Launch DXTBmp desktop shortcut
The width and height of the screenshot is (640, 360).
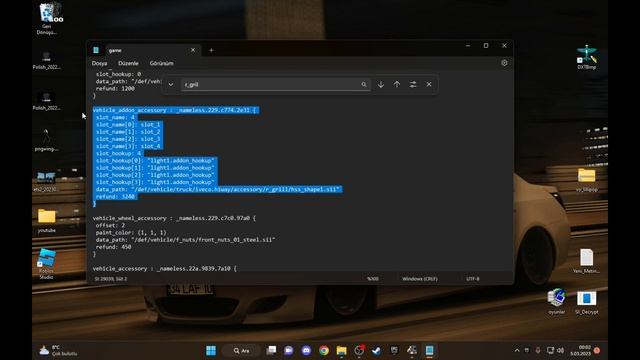[587, 56]
